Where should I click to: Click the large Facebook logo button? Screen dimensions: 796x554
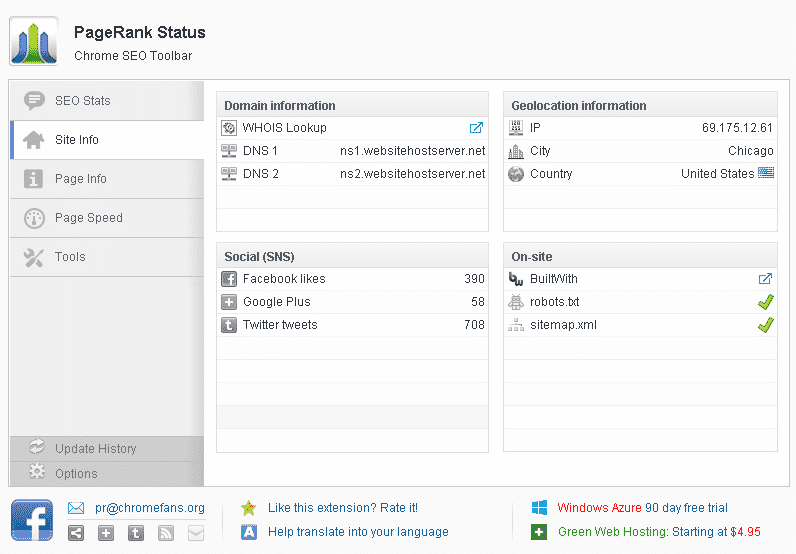click(x=32, y=520)
